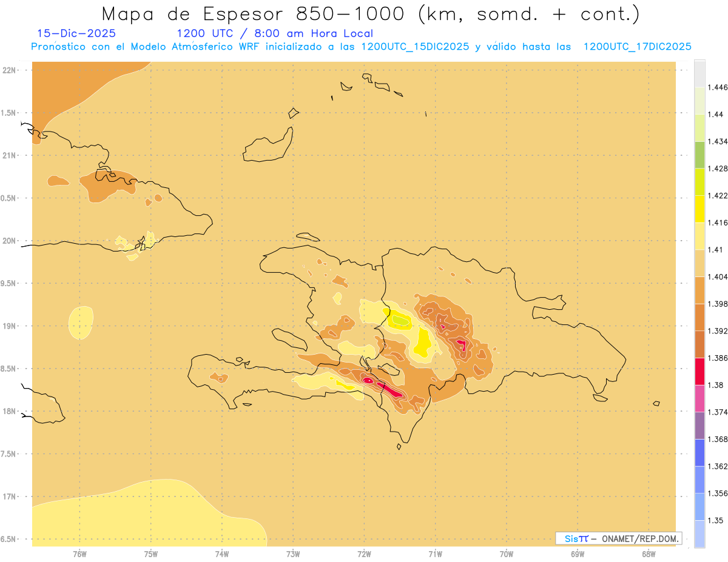The height and width of the screenshot is (562, 728).
Task: Click the '71W' longitude label
Action: point(435,554)
